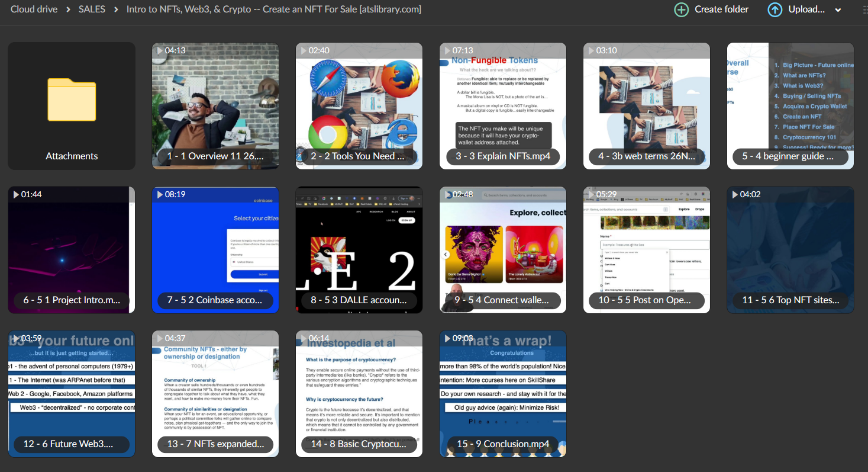This screenshot has width=868, height=472.
Task: Click the green plus icon beside Create folder
Action: coord(681,9)
